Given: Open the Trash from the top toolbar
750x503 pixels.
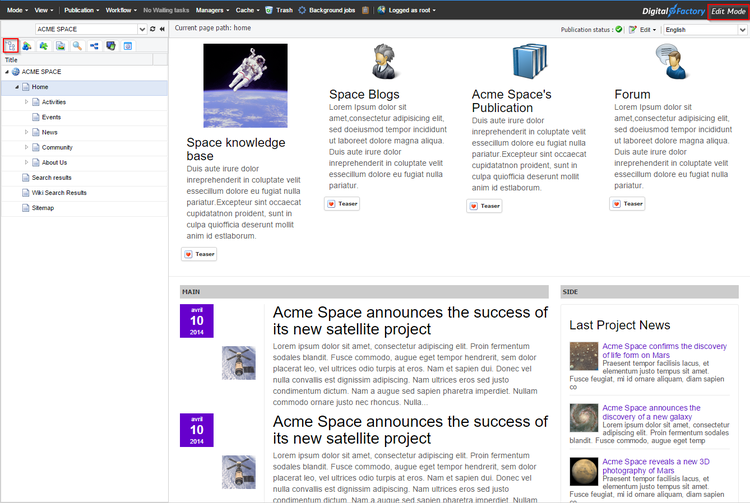Looking at the screenshot, I should (x=279, y=10).
